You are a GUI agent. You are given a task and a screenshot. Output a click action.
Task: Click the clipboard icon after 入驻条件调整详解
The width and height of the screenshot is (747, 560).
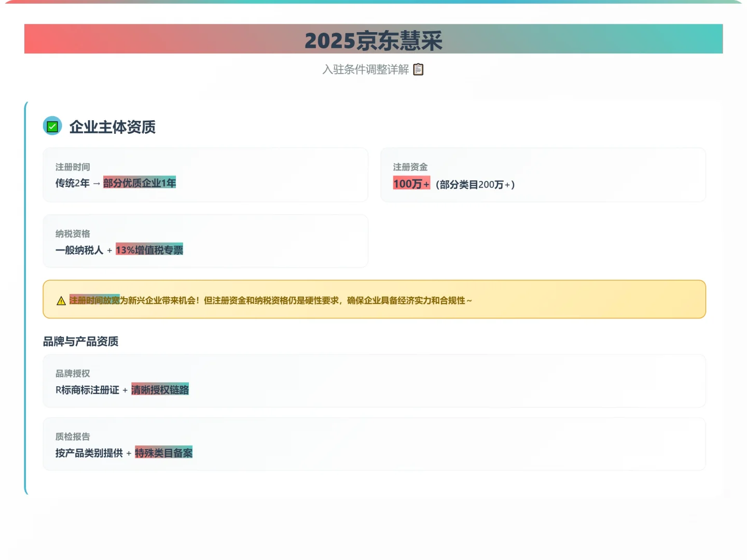[x=418, y=69]
